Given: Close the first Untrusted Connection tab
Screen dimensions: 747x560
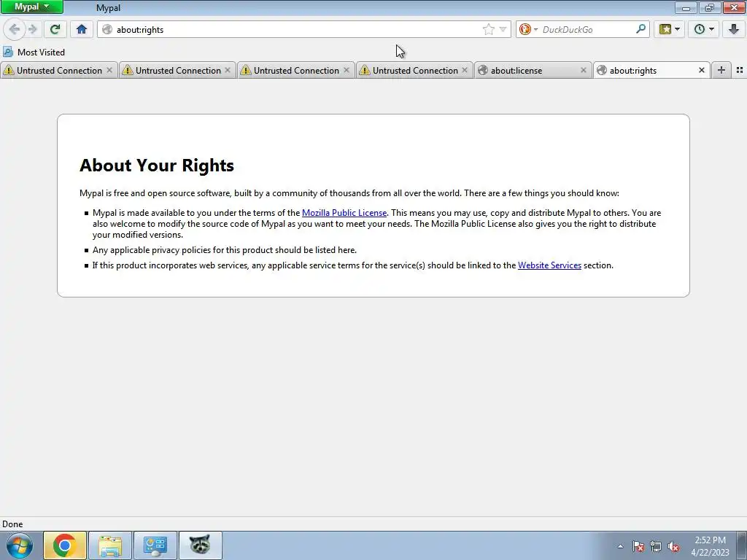Looking at the screenshot, I should (109, 70).
